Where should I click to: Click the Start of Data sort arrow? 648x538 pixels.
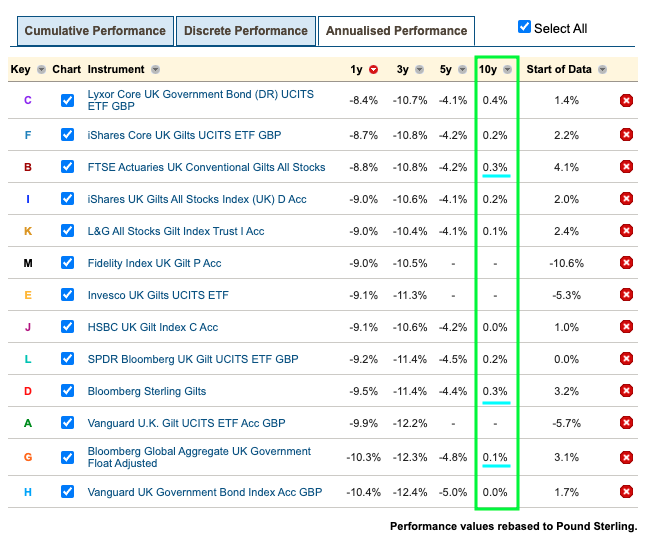tap(600, 70)
